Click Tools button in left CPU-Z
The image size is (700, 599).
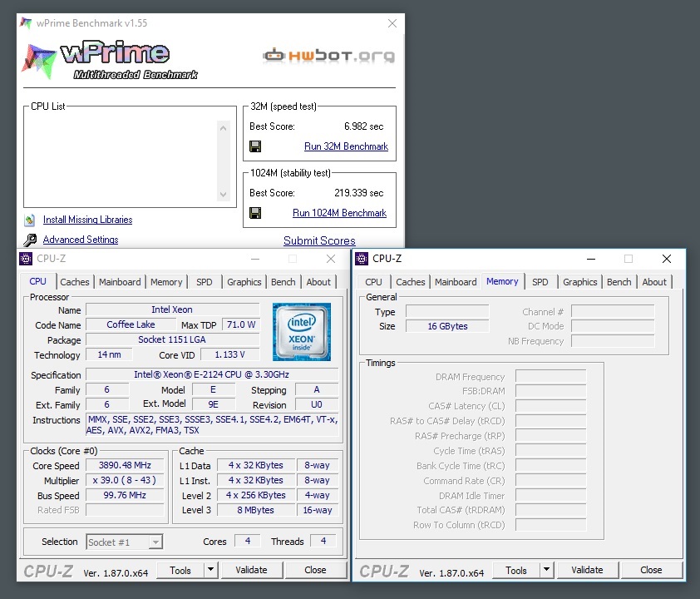point(180,571)
